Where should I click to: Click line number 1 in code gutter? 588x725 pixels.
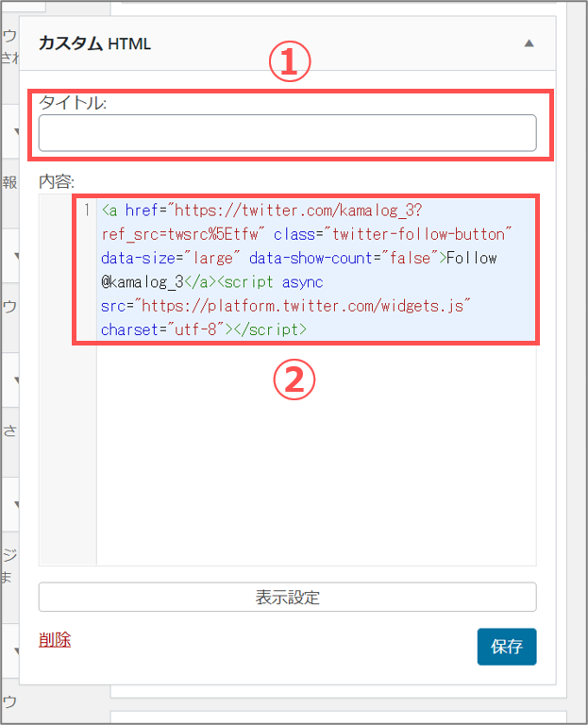87,211
